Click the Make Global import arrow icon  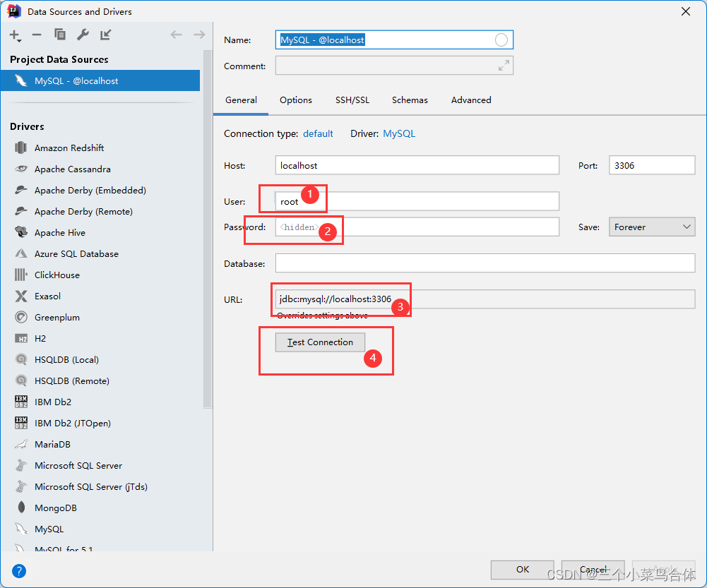tap(105, 35)
